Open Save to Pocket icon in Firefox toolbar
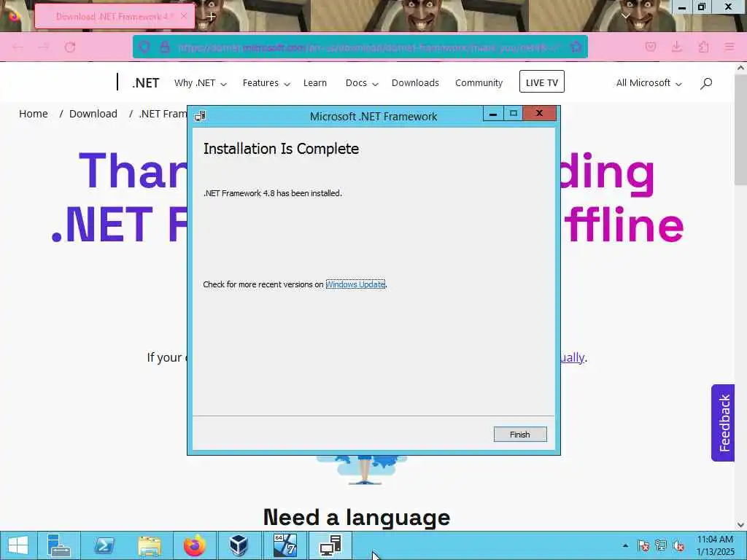747x560 pixels. tap(650, 47)
